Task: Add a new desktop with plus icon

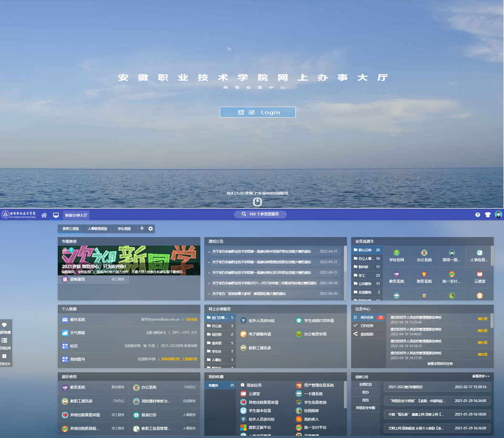Action: (142, 229)
